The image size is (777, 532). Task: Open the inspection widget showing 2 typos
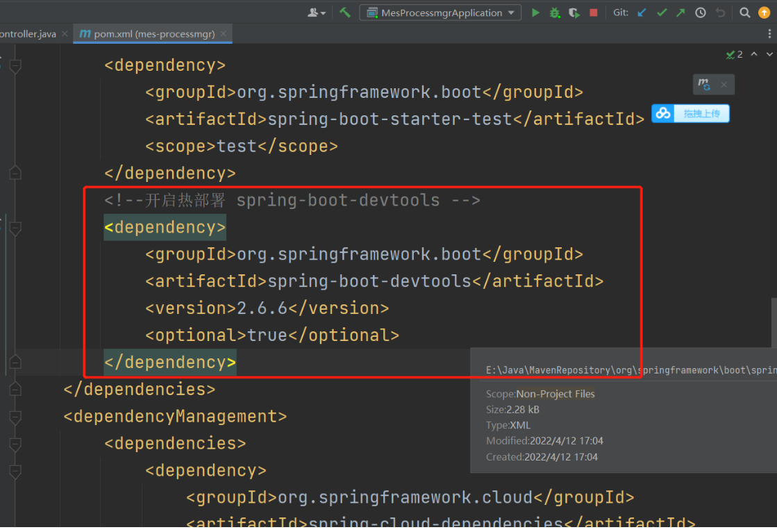click(x=735, y=55)
